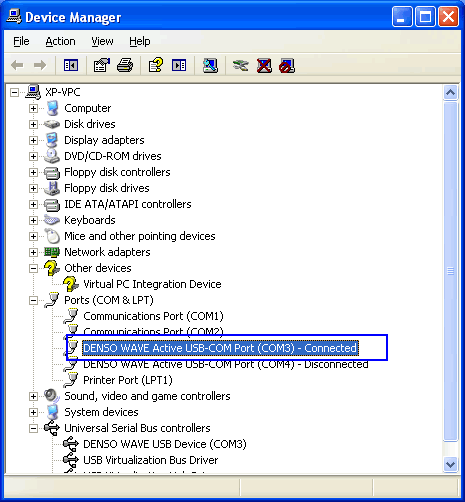Select Printer Port (LPT1) entry

click(128, 380)
